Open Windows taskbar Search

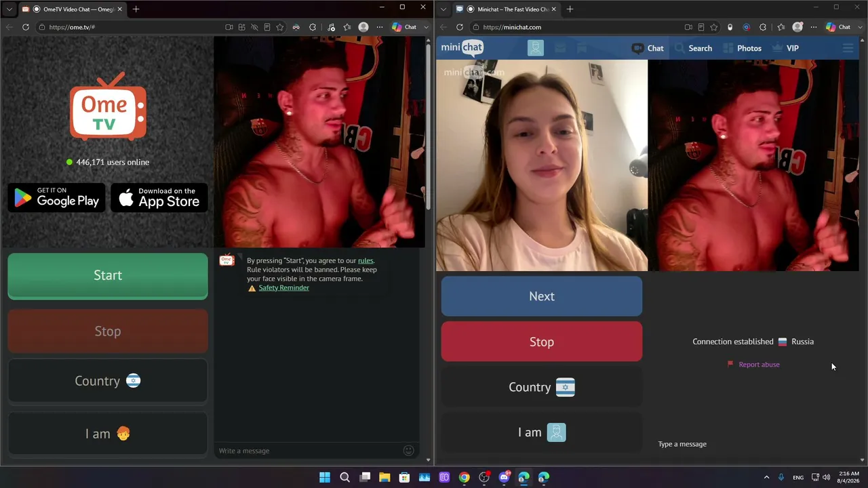(x=344, y=477)
